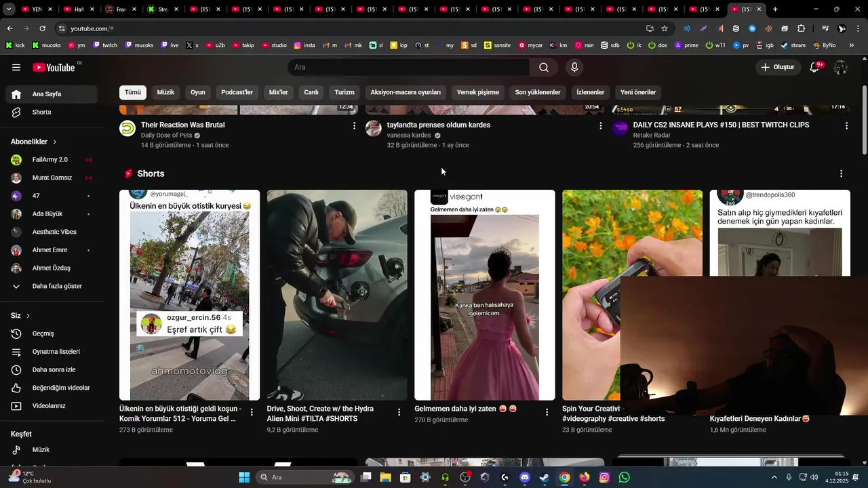Screen dimensions: 868x488
Task: Open the new tab plus button
Action: (x=775, y=9)
